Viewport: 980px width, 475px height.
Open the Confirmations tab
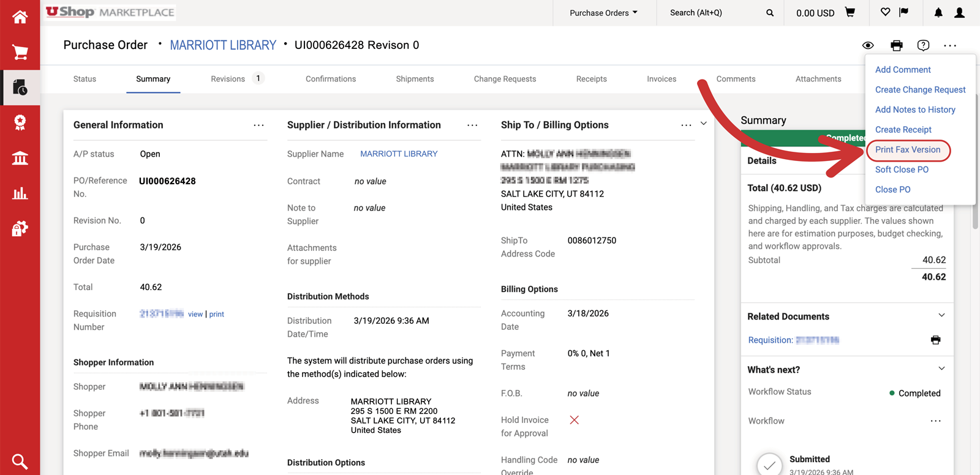[331, 79]
